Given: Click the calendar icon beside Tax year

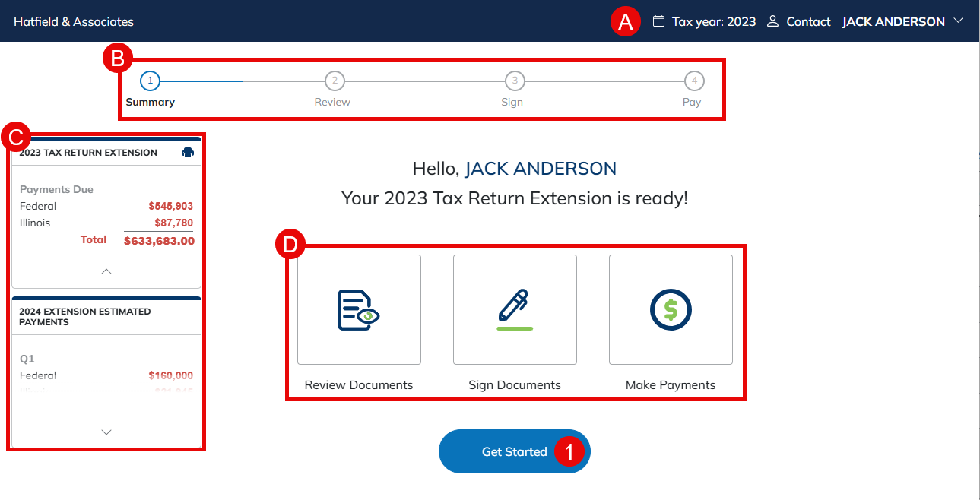Looking at the screenshot, I should pos(659,21).
